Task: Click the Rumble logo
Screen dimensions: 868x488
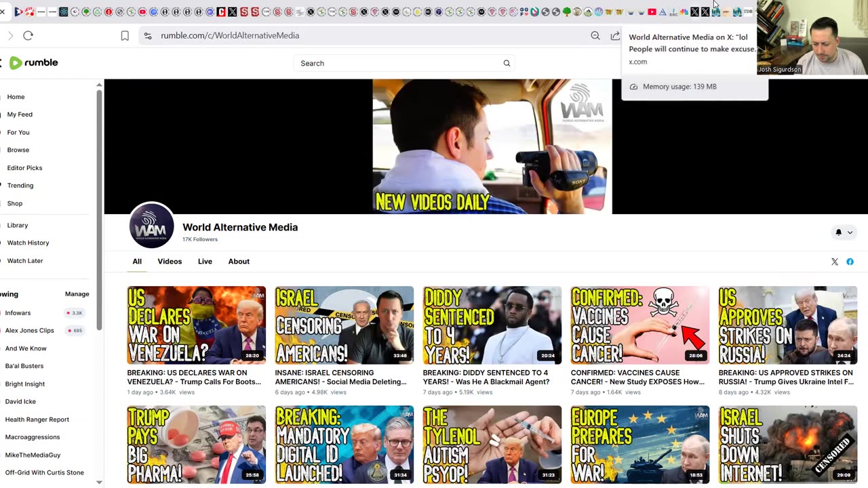Action: pos(33,63)
